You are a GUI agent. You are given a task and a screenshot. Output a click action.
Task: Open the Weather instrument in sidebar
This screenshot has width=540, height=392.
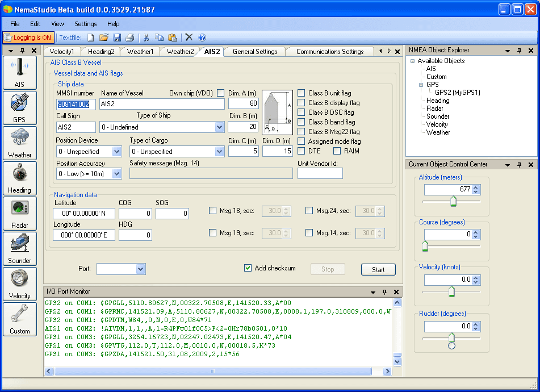tap(20, 143)
